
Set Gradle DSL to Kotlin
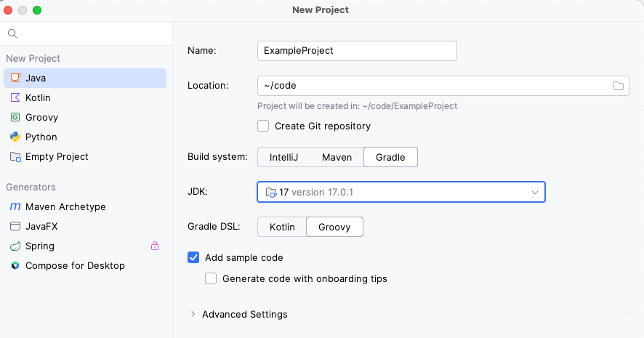(x=282, y=227)
